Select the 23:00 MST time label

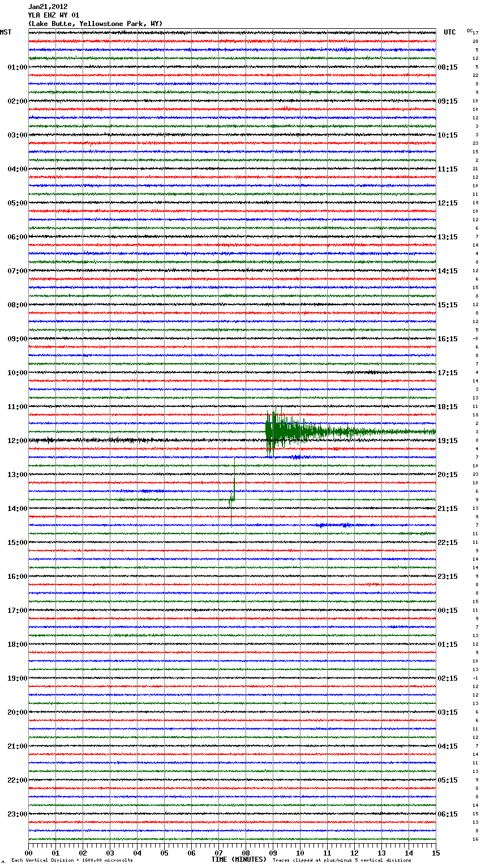point(18,814)
